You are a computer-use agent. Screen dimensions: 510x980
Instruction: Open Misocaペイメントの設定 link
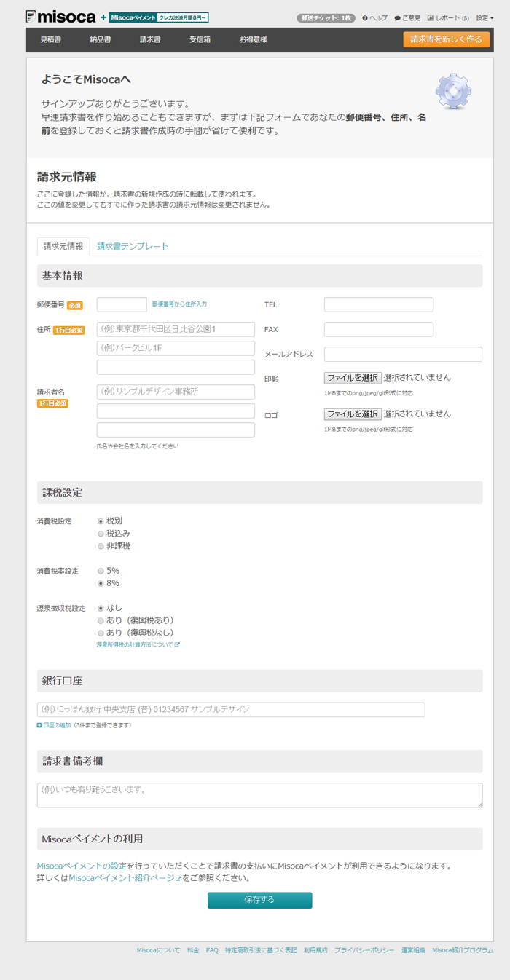82,866
